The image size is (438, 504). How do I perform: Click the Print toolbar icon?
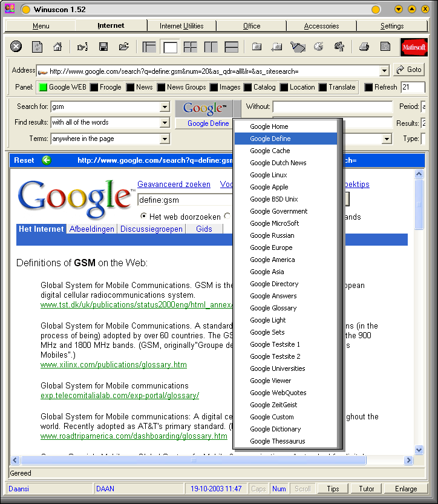[x=364, y=47]
